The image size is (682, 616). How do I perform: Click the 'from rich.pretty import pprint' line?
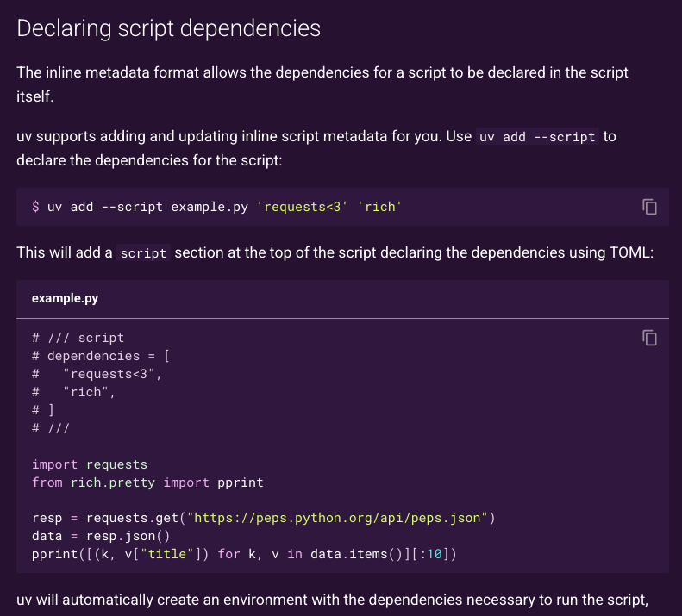tap(147, 483)
